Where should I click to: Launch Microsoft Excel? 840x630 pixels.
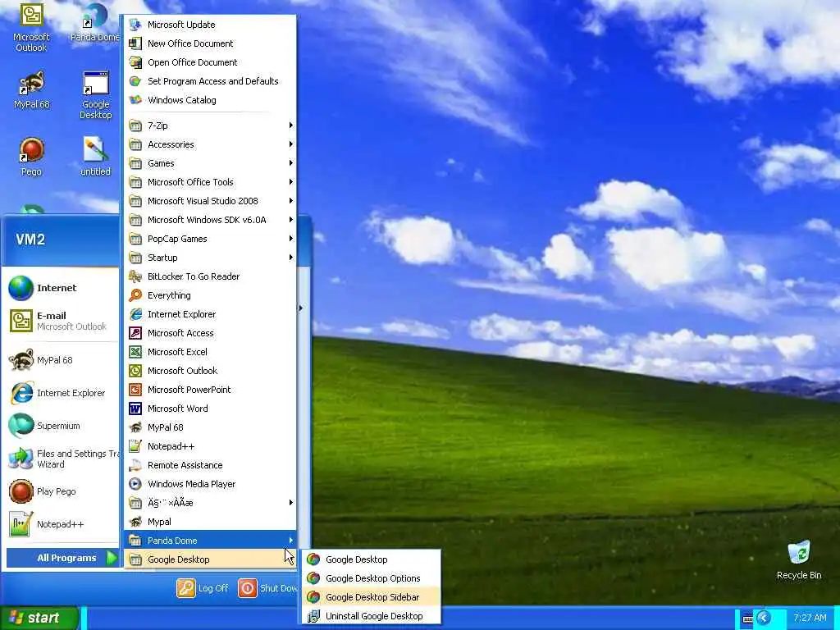[x=210, y=352]
